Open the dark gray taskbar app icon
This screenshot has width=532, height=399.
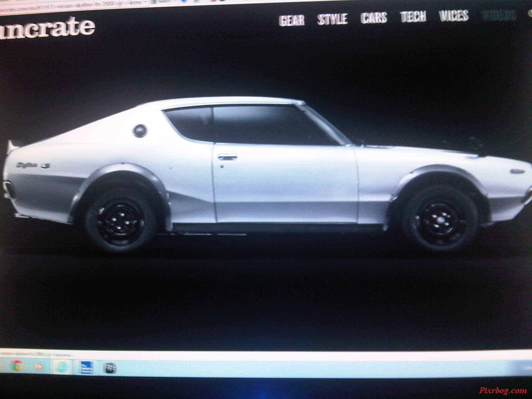click(110, 368)
